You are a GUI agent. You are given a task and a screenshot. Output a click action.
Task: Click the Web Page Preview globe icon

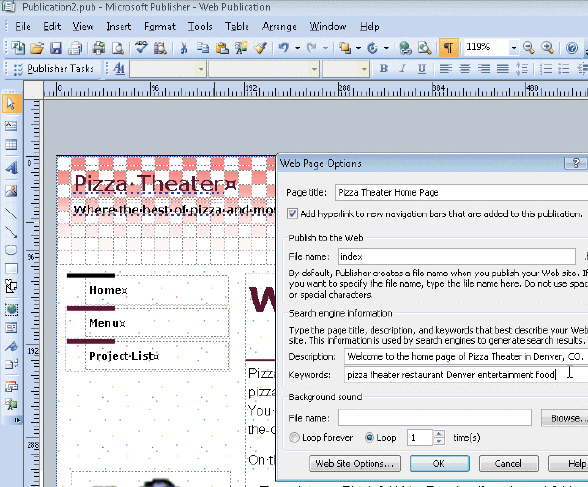point(405,48)
